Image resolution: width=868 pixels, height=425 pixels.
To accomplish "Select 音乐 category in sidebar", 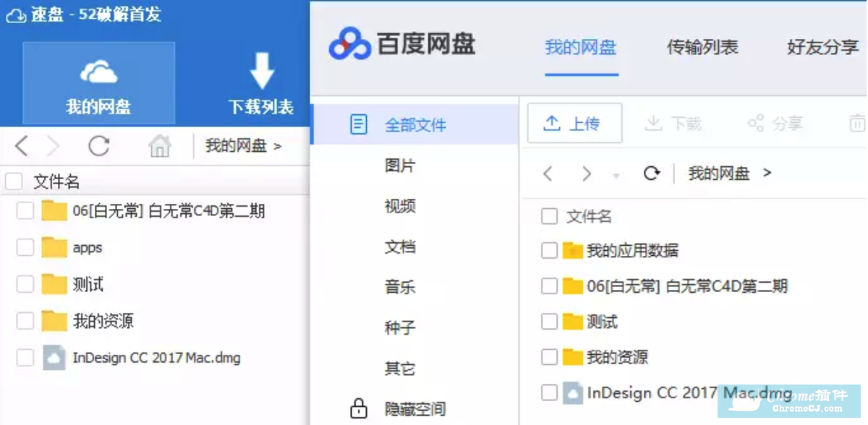I will click(400, 287).
